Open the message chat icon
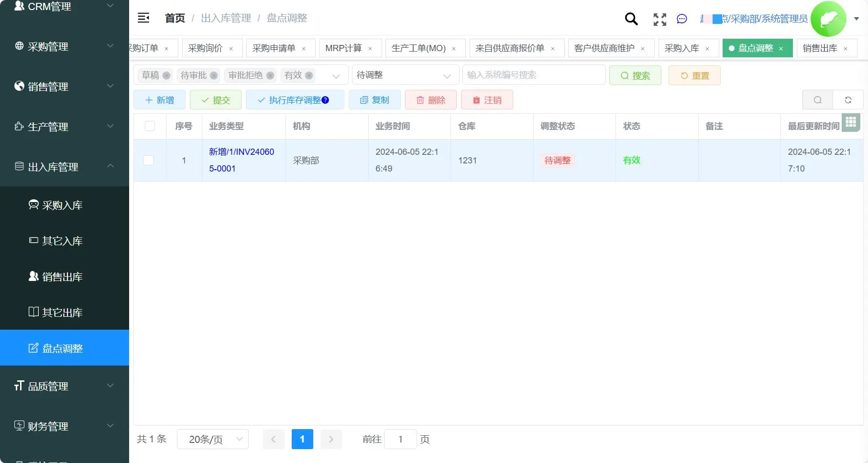The width and height of the screenshot is (868, 463). (x=681, y=19)
